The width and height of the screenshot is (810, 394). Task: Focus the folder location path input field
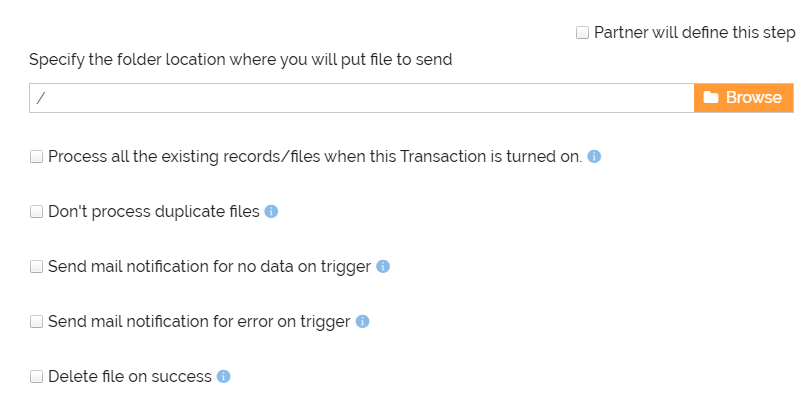tap(362, 98)
